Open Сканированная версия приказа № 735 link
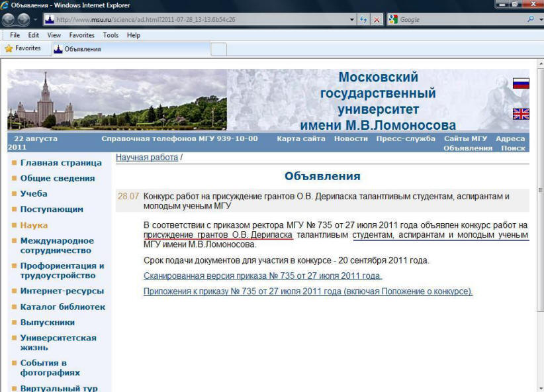544x392 pixels. click(263, 275)
